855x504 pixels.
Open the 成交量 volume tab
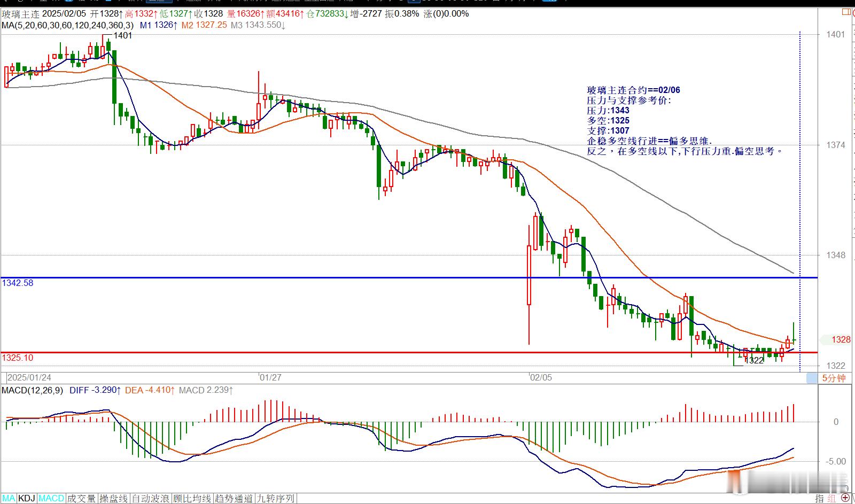click(x=82, y=498)
